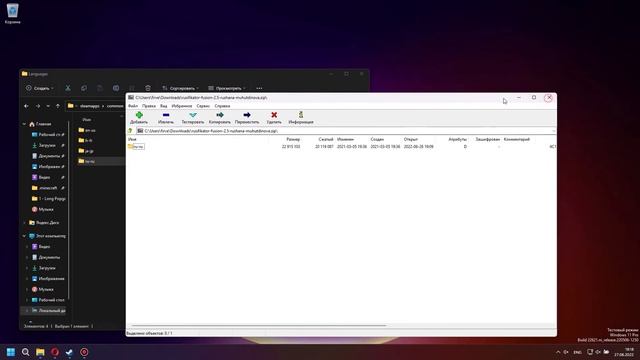Open taskbar Search
640x360 pixels.
[x=25, y=352]
